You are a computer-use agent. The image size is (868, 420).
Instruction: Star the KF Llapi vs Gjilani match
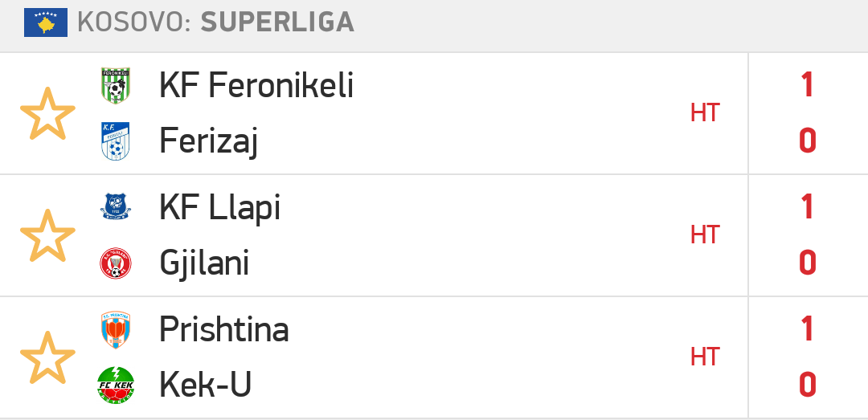pos(47,235)
